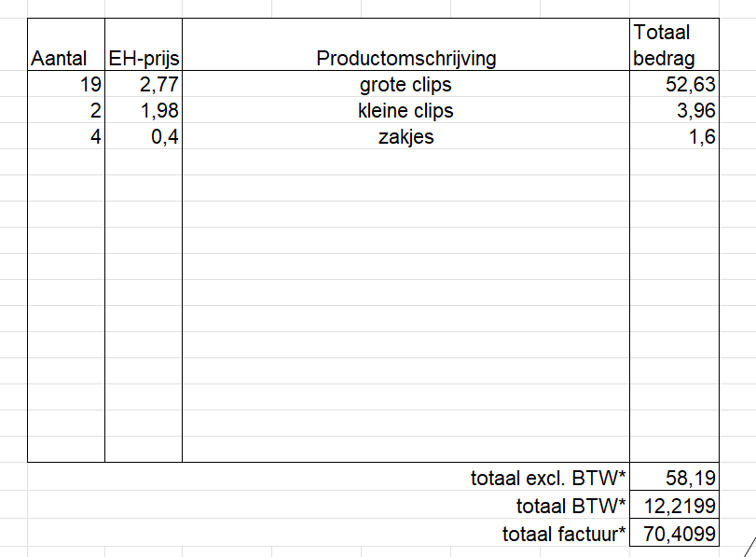Click the Productomschrijving header cell

coord(405,45)
